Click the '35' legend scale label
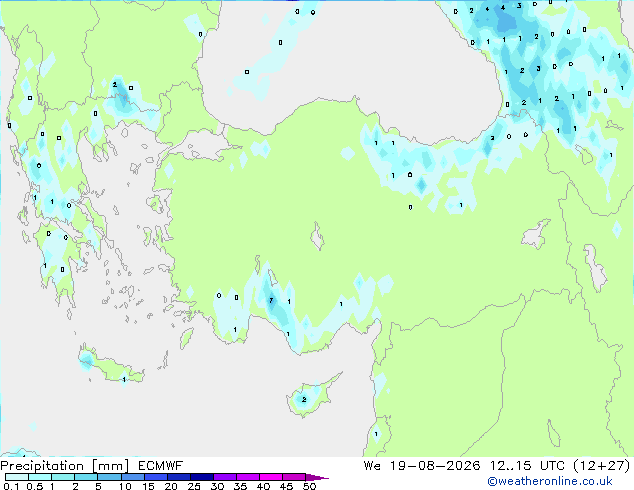634x490 pixels. click(240, 486)
